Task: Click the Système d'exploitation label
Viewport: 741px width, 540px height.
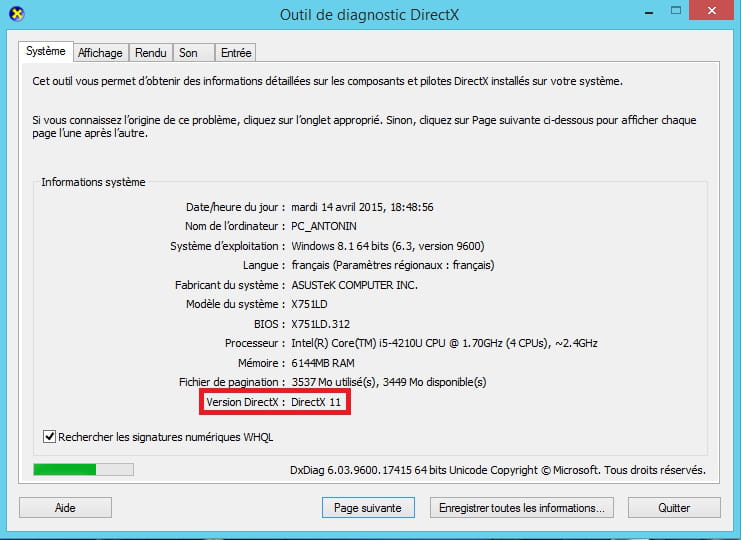Action: point(228,246)
